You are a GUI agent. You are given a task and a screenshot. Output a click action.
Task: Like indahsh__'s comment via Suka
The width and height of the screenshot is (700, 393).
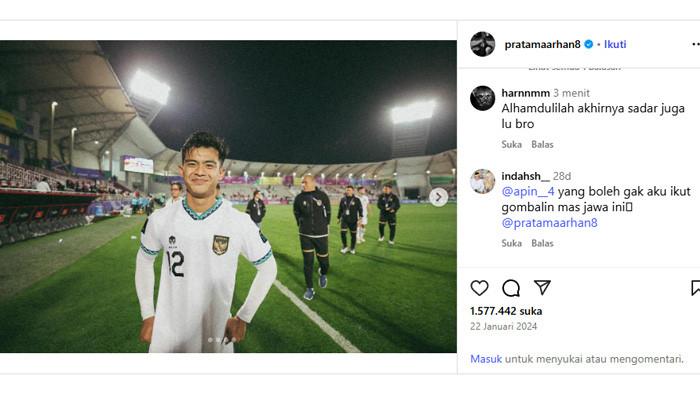click(x=512, y=243)
